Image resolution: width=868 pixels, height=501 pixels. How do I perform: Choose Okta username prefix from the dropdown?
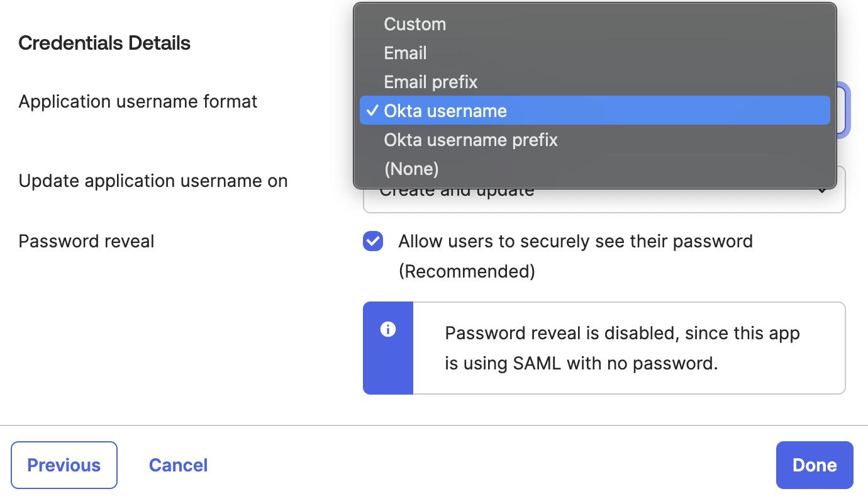471,140
